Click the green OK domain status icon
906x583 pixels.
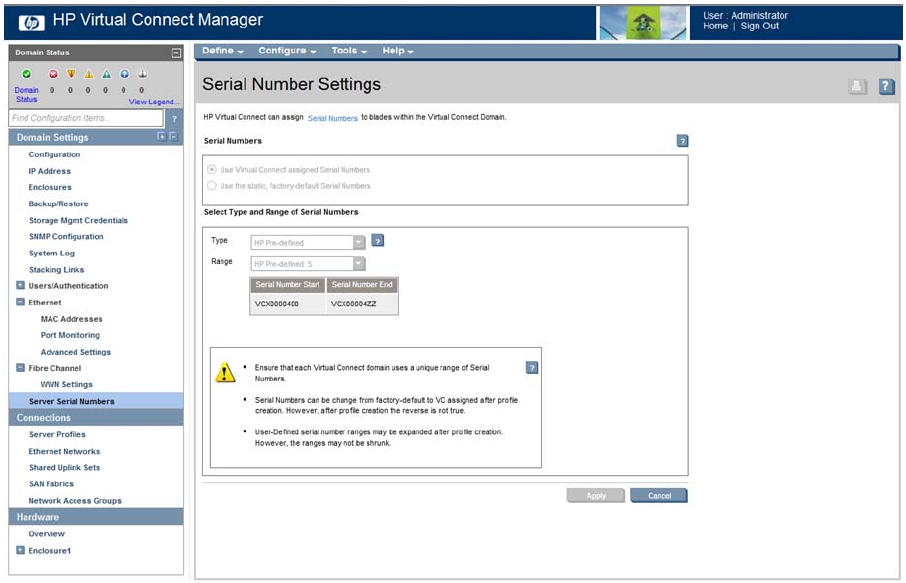[27, 74]
